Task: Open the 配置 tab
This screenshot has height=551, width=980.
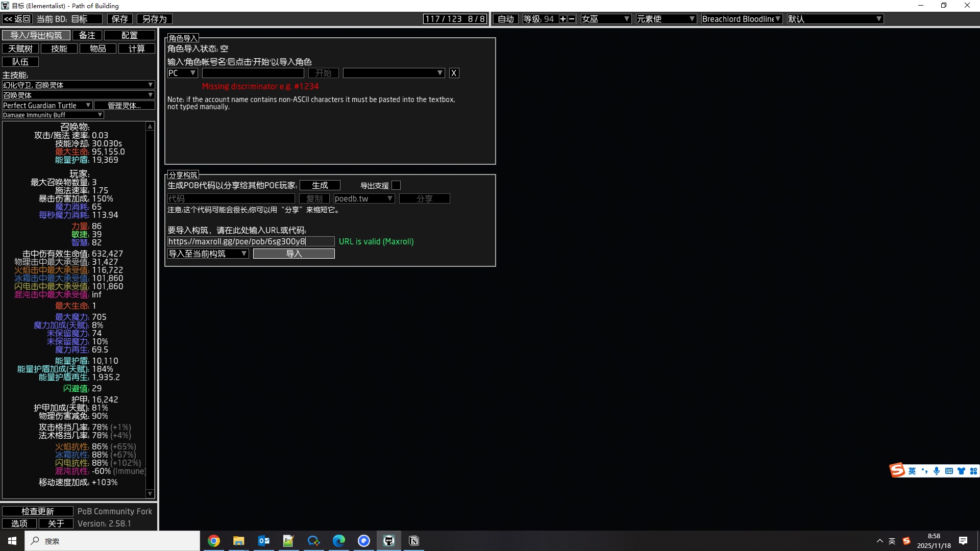Action: click(129, 35)
